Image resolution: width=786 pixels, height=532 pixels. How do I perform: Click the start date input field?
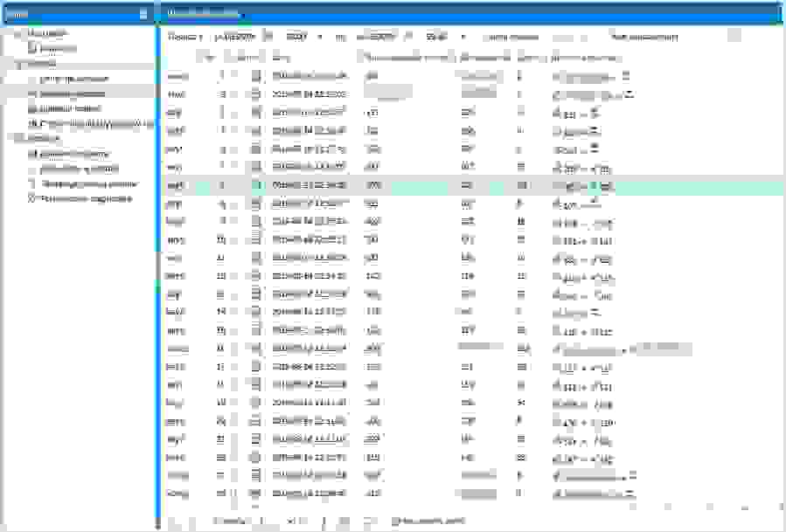pyautogui.click(x=233, y=37)
